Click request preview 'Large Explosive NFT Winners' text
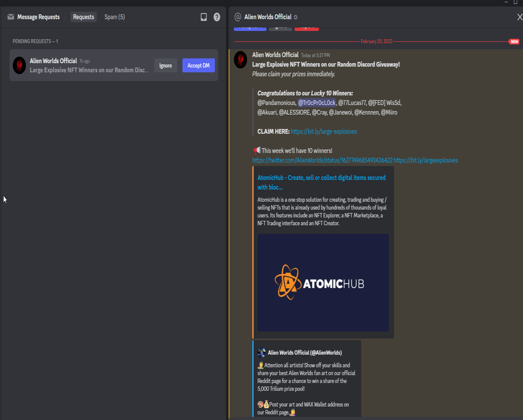Image resolution: width=523 pixels, height=420 pixels. 89,70
